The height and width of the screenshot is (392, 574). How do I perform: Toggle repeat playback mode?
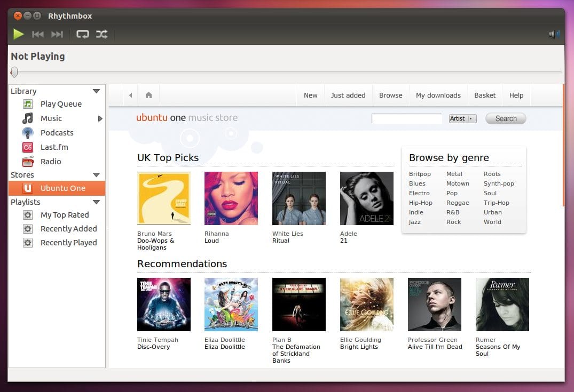click(82, 34)
